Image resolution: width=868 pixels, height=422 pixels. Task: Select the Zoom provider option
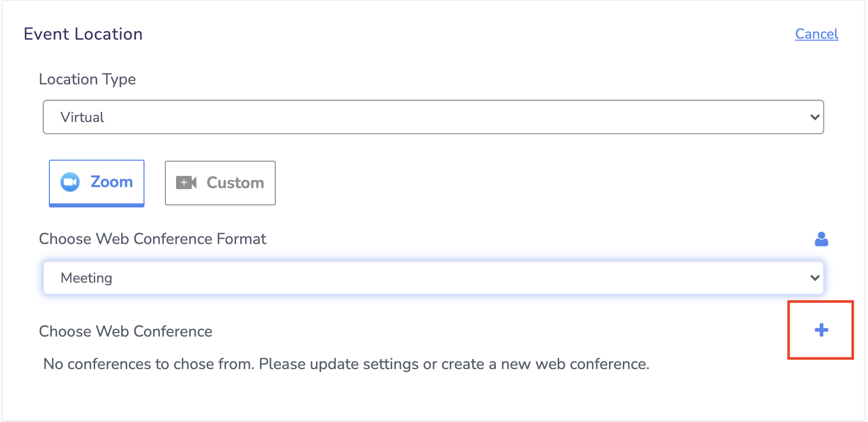point(97,183)
